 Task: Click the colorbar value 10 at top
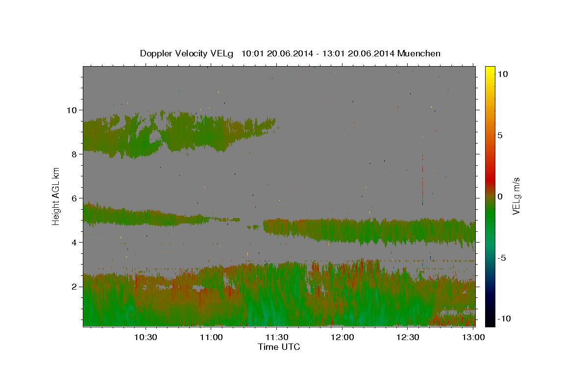click(503, 73)
